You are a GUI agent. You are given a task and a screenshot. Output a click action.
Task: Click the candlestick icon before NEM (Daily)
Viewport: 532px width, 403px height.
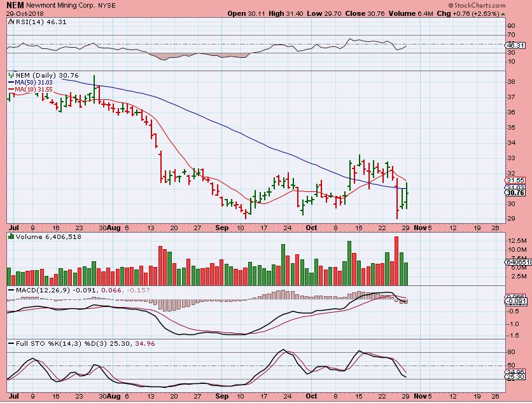click(x=11, y=75)
